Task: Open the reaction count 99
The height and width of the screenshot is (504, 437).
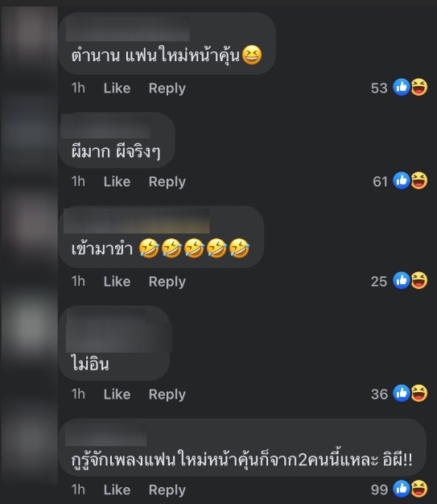Action: [x=379, y=490]
